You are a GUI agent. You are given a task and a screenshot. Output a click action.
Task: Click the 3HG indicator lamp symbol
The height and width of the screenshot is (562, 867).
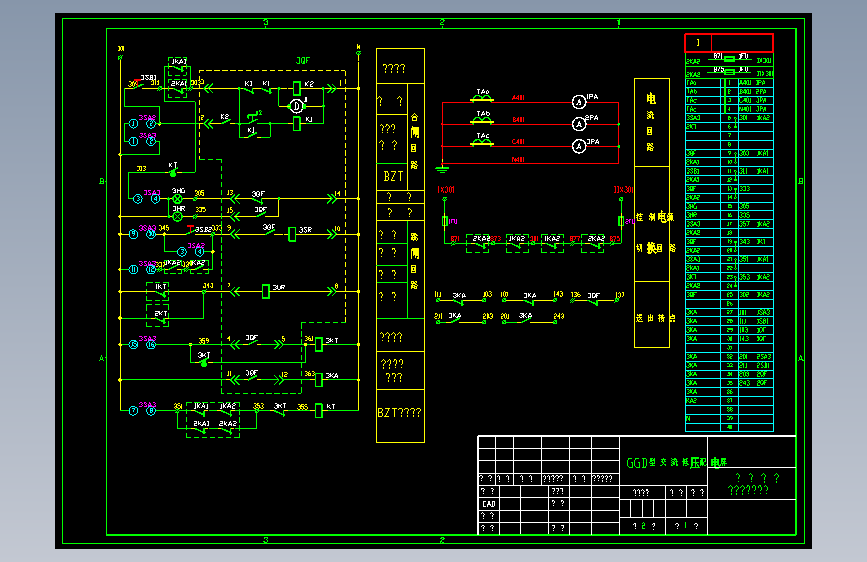pyautogui.click(x=177, y=199)
